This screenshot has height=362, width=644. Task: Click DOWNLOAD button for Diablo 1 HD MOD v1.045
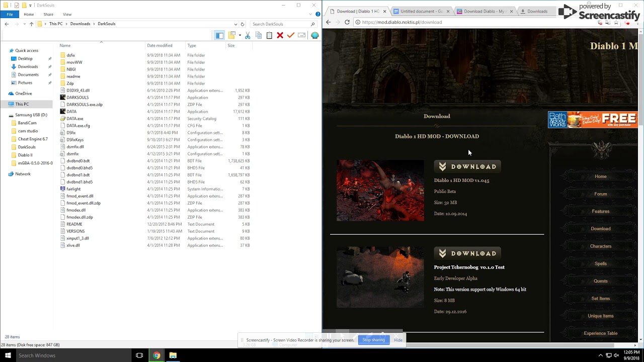[467, 166]
